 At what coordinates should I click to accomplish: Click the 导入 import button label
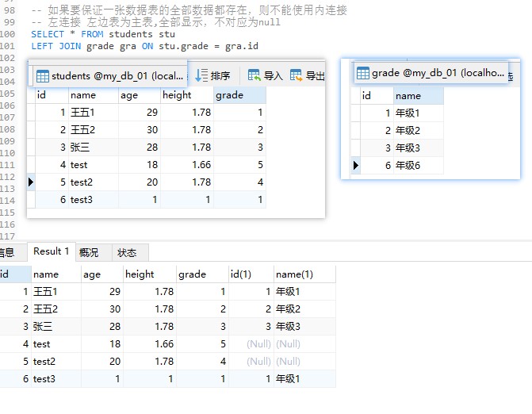[274, 75]
